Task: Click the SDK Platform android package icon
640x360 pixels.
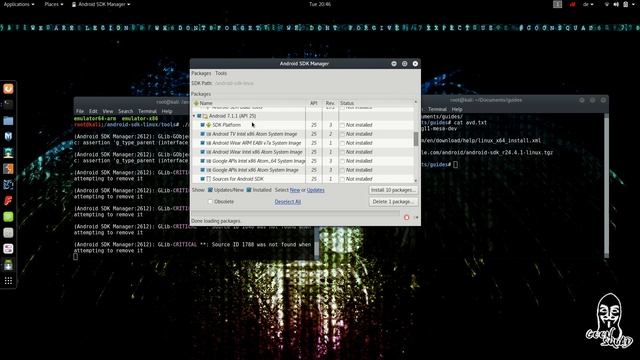Action: coord(209,125)
